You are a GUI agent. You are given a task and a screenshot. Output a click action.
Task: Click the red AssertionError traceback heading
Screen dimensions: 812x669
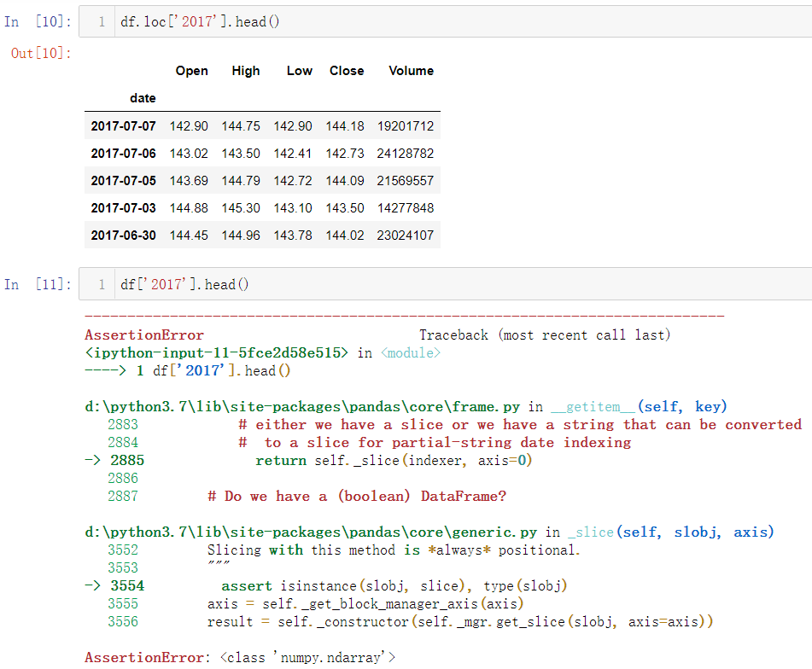tap(144, 335)
